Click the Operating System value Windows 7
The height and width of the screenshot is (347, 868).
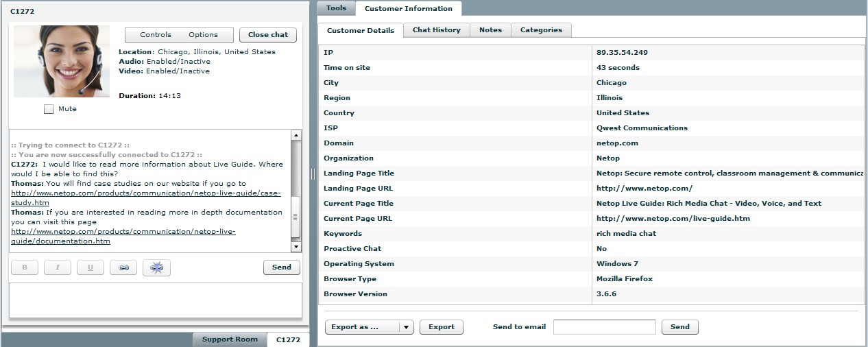[618, 264]
